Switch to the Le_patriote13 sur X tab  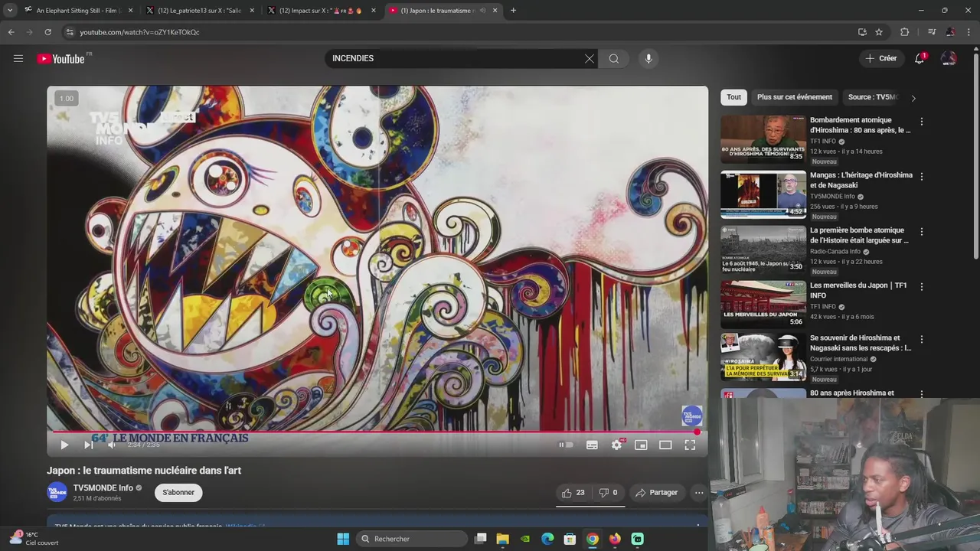coord(199,11)
